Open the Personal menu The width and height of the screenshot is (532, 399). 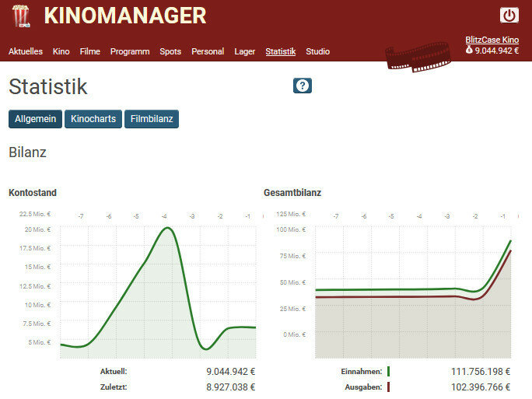[x=208, y=51]
